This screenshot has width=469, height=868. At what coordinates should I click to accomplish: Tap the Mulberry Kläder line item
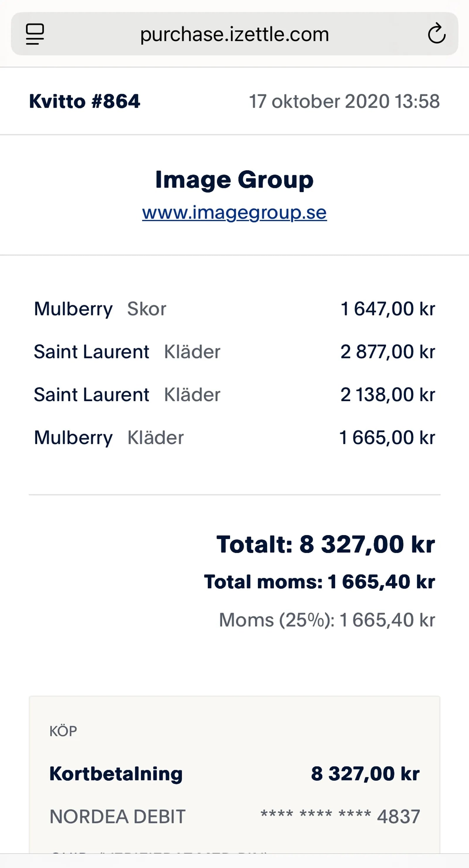pos(234,438)
